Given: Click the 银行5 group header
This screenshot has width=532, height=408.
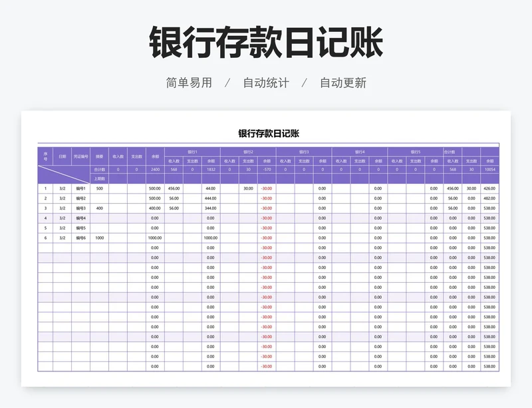Looking at the screenshot, I should tap(416, 152).
